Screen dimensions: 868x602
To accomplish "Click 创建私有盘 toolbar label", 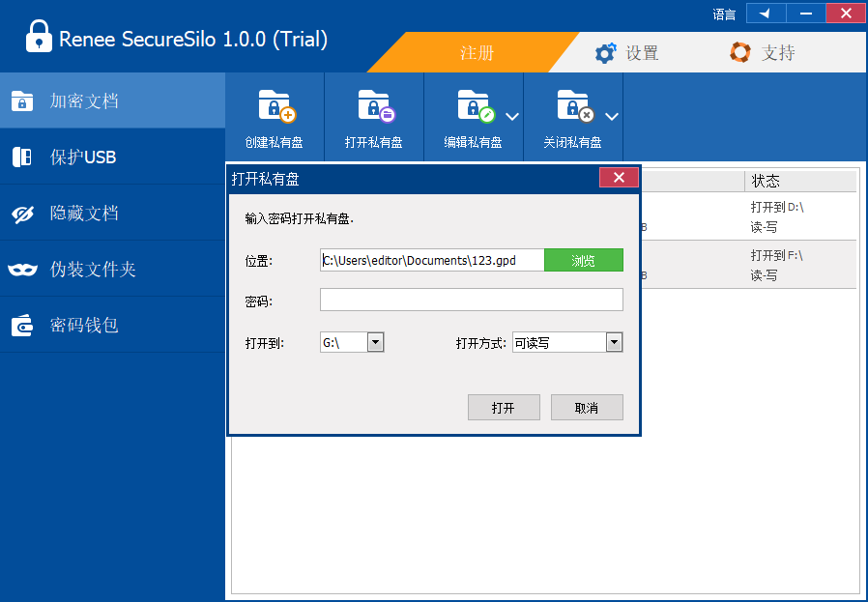I will coord(274,142).
